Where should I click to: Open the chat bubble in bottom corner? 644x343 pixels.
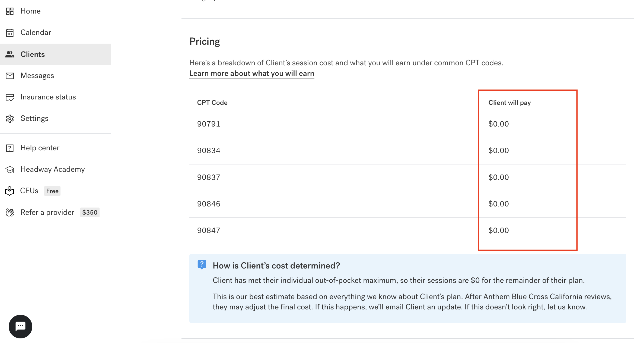[x=20, y=326]
